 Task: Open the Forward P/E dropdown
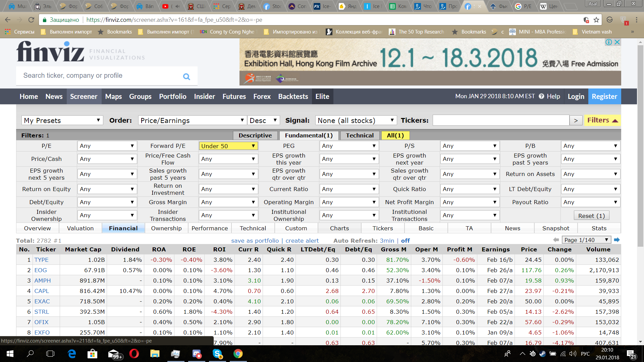pyautogui.click(x=228, y=146)
